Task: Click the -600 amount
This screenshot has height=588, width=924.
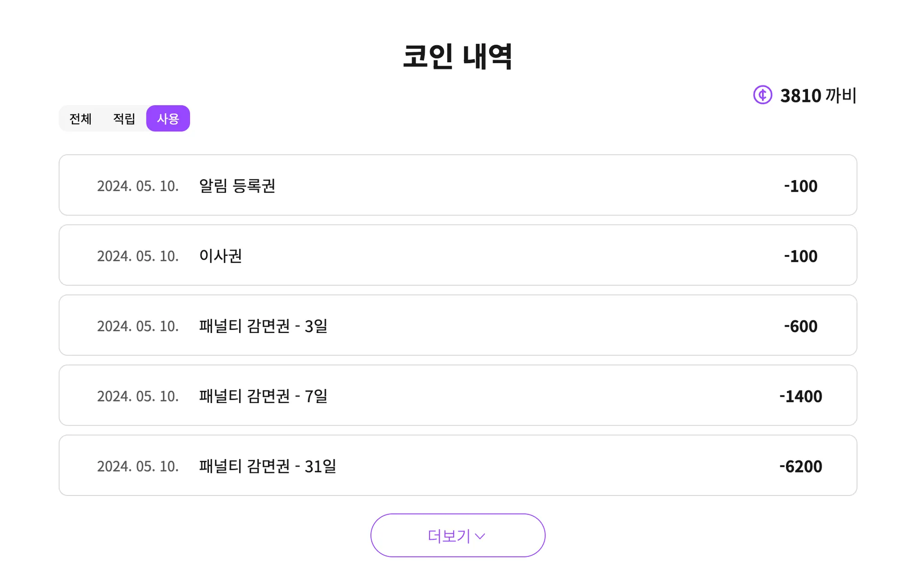Action: point(800,326)
